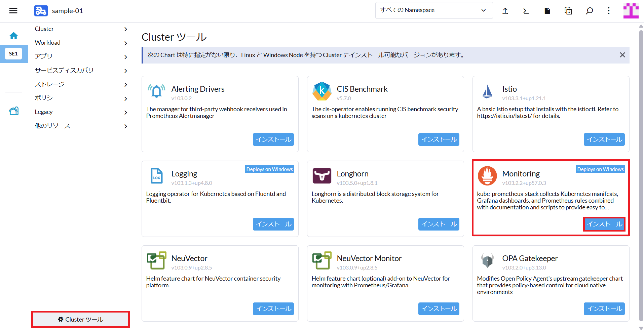
Task: Click the Istio sailboat icon
Action: [x=487, y=91]
